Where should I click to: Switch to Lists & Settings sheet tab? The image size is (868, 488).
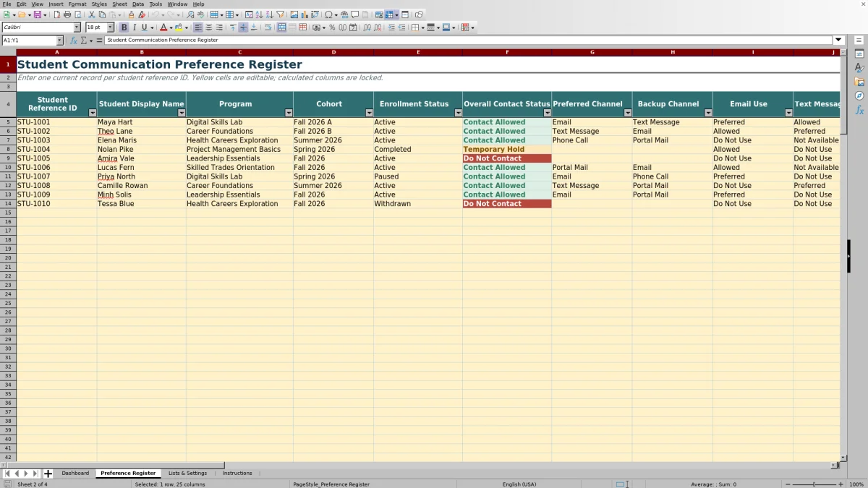point(187,474)
